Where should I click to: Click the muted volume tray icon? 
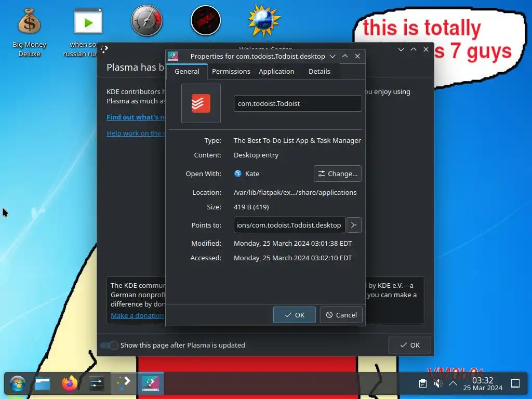[438, 384]
